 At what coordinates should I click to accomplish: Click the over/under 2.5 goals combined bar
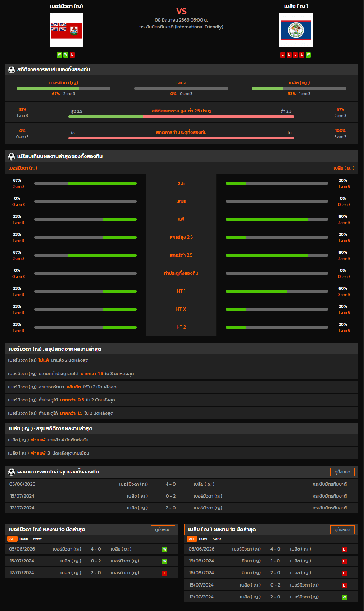(x=181, y=117)
